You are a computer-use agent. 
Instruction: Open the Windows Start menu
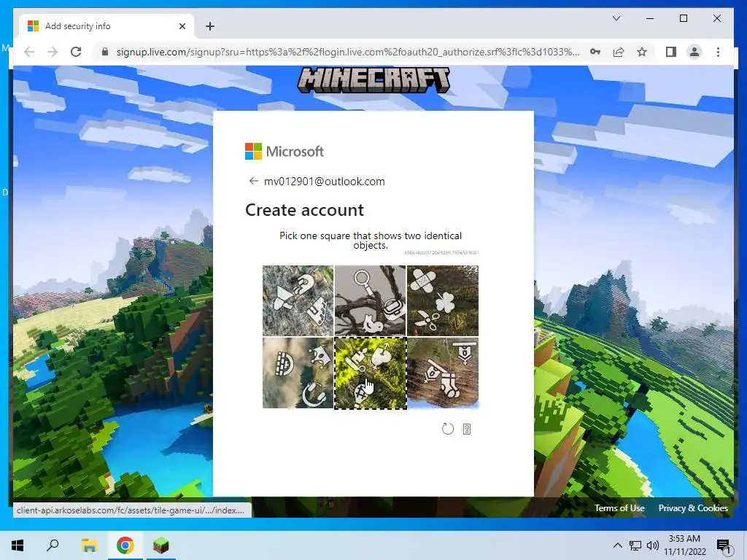tap(18, 545)
